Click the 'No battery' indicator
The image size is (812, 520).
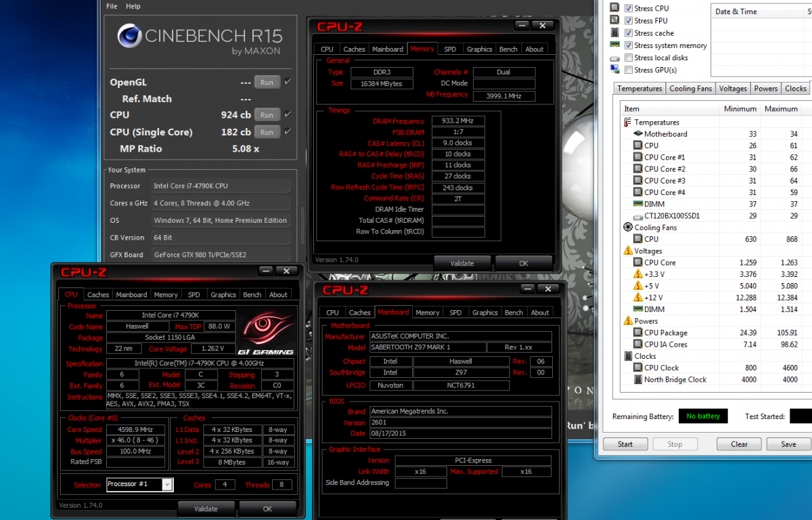tap(704, 416)
